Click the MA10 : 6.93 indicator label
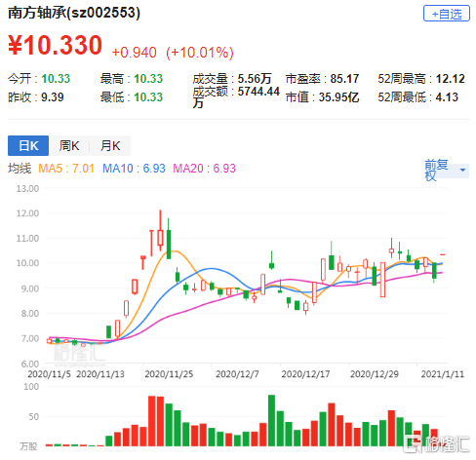This screenshot has width=476, height=460. click(134, 169)
